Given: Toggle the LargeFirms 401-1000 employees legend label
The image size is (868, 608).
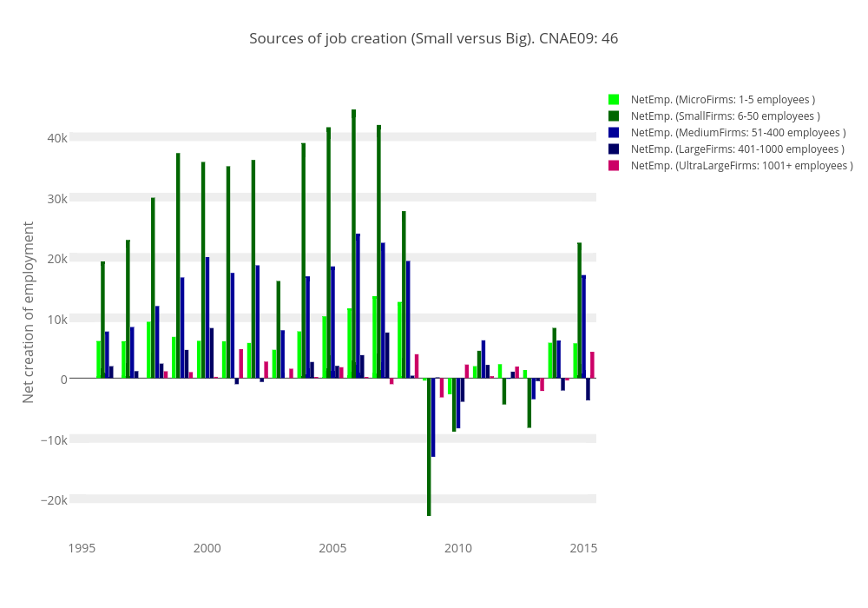Looking at the screenshot, I should (x=737, y=149).
